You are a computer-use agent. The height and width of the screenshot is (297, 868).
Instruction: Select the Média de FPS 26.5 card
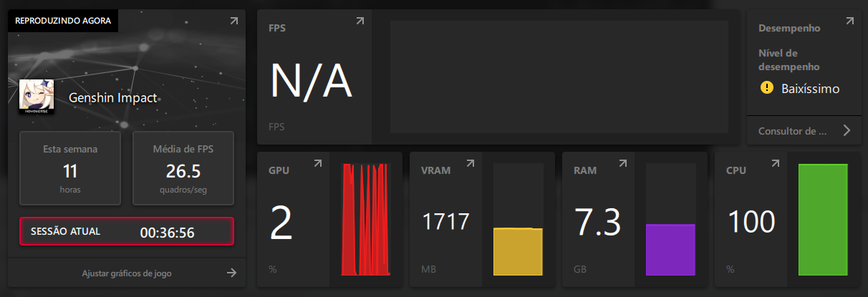[183, 168]
